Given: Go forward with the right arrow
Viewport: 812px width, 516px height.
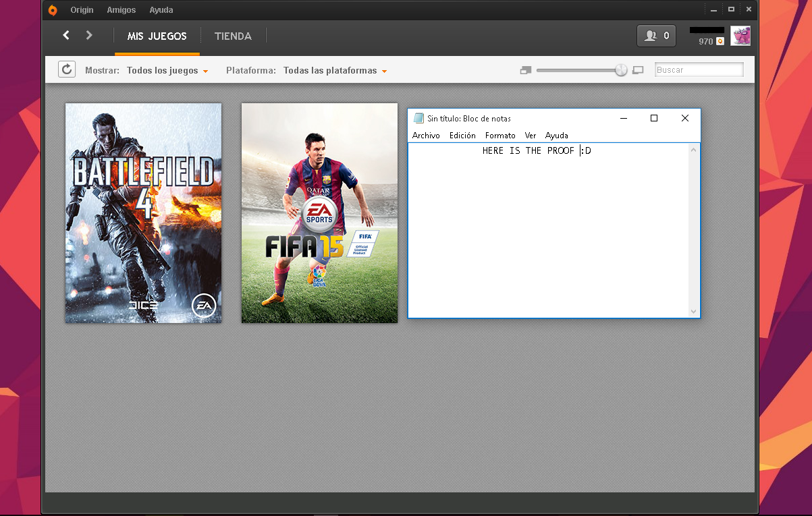Looking at the screenshot, I should pyautogui.click(x=89, y=35).
